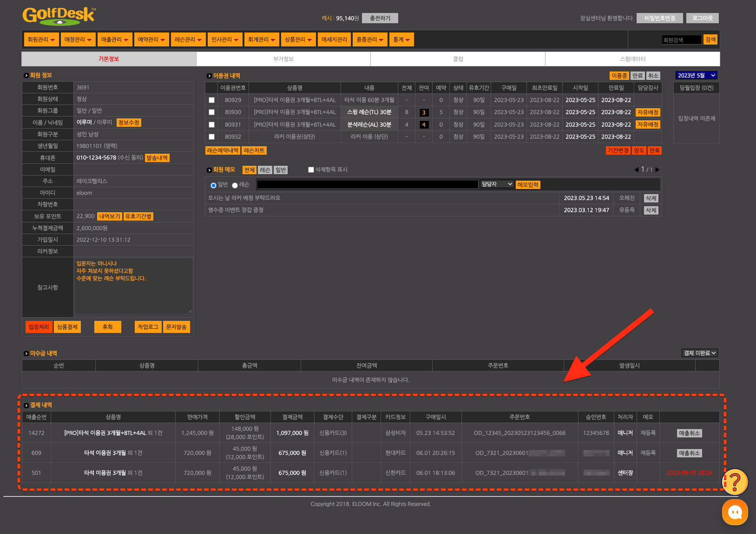Select the 레슨 memo radio button
Screen dimensions: 756x534
[x=235, y=185]
